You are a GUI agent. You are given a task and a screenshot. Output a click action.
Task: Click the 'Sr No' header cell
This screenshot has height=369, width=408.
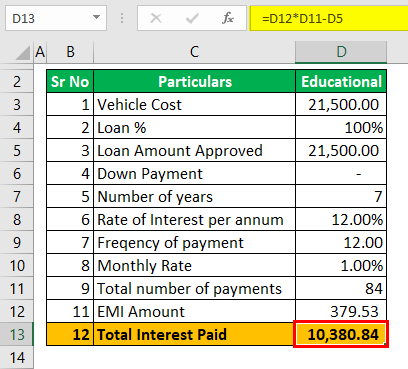point(70,81)
